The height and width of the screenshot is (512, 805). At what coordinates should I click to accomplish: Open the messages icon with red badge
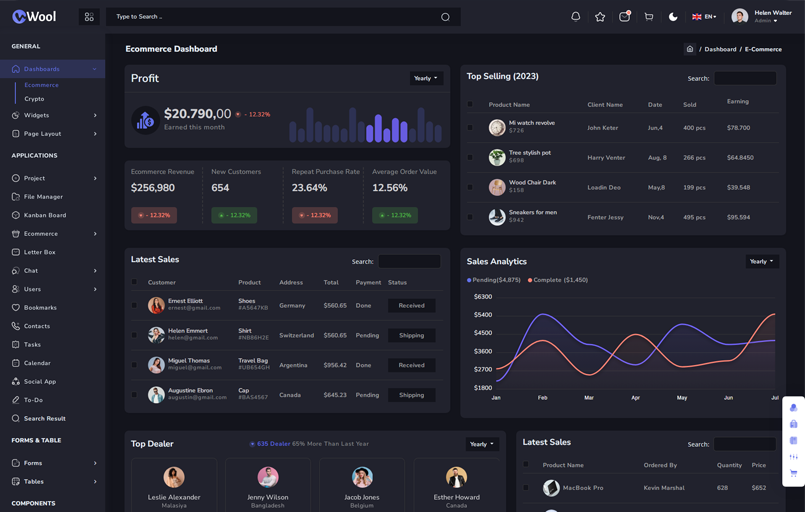click(624, 17)
